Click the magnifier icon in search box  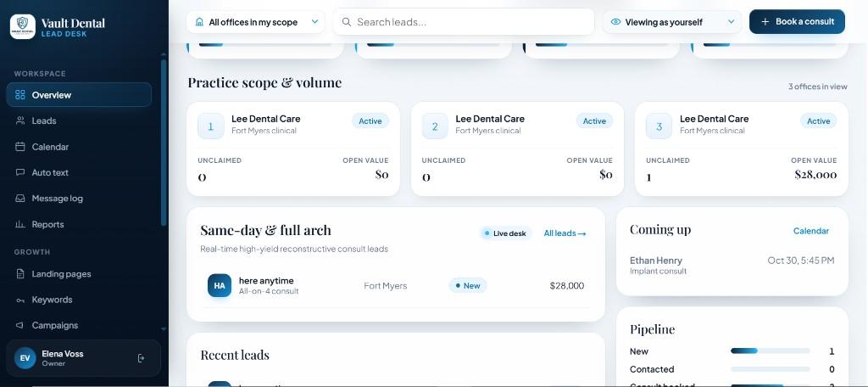click(x=347, y=22)
